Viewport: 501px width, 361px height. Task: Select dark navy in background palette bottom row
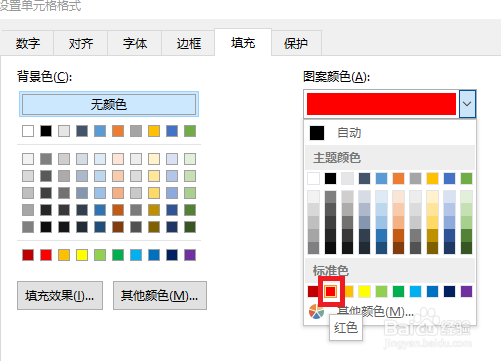click(x=172, y=255)
